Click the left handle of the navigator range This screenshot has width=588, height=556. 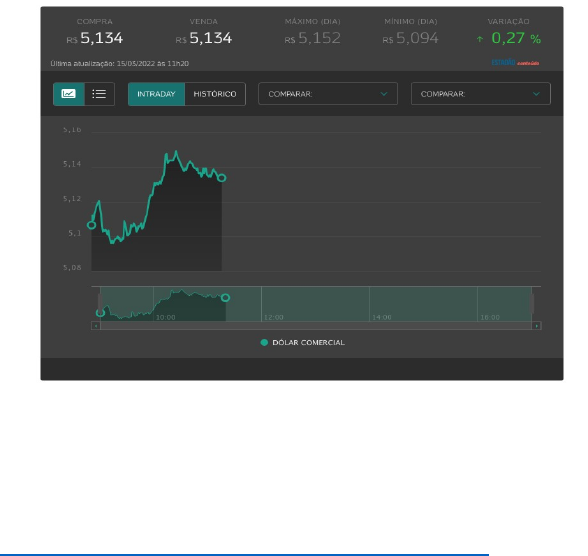[100, 304]
